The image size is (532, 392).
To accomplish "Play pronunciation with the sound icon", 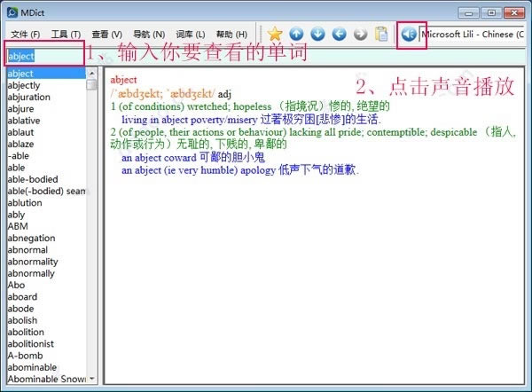I will tap(409, 34).
